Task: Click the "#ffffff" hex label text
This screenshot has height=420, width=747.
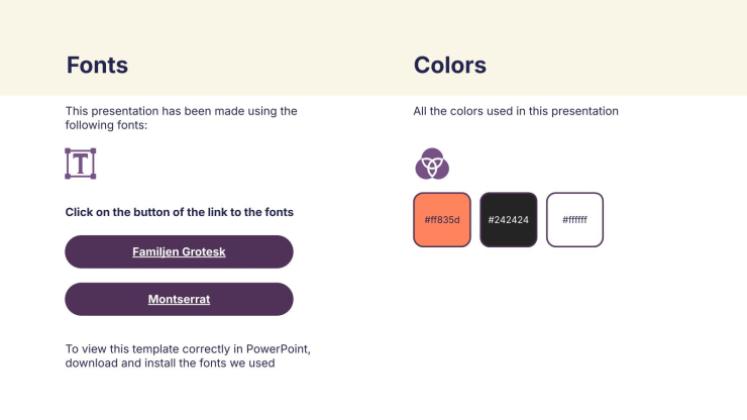Action: (x=575, y=220)
